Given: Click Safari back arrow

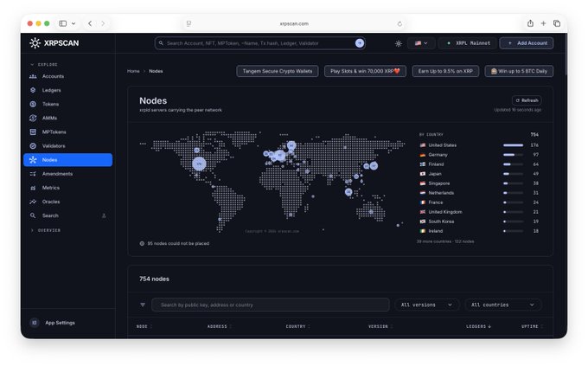Looking at the screenshot, I should pyautogui.click(x=90, y=23).
